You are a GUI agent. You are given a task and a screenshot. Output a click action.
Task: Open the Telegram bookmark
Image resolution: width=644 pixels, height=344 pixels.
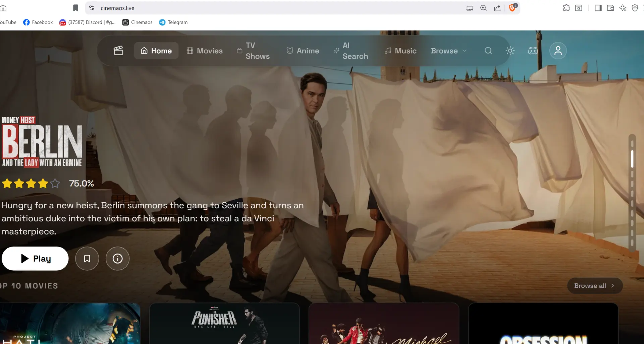click(x=173, y=22)
